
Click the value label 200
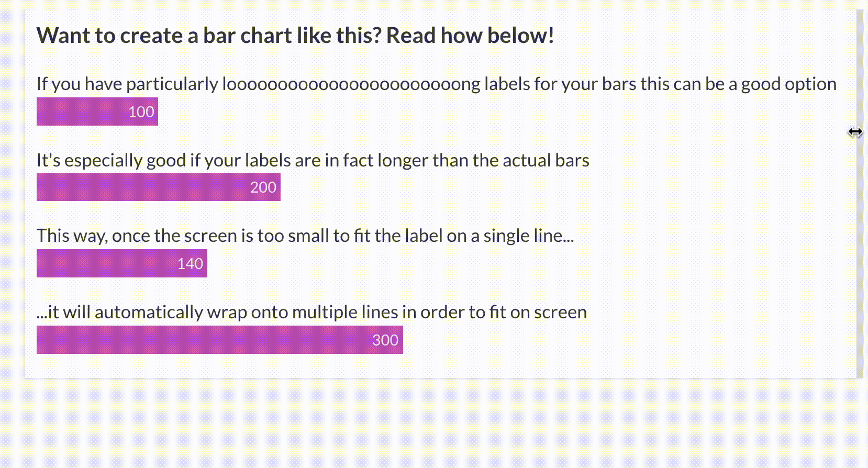click(263, 187)
